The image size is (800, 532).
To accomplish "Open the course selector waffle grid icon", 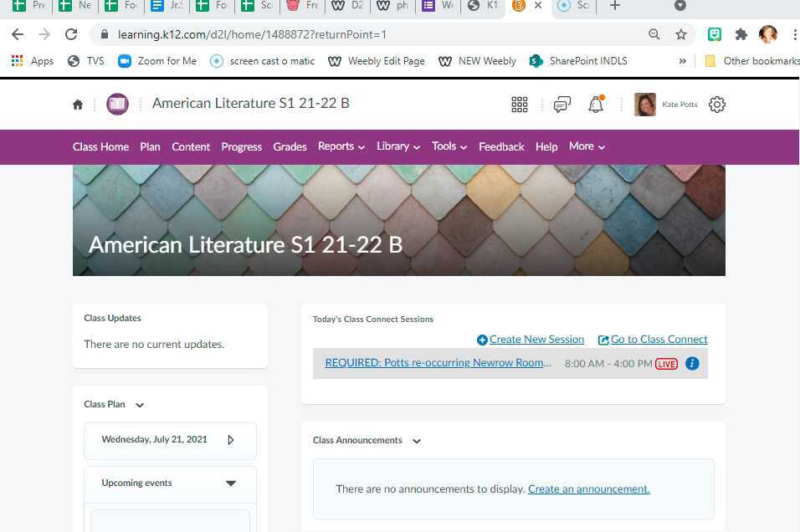I will 519,104.
